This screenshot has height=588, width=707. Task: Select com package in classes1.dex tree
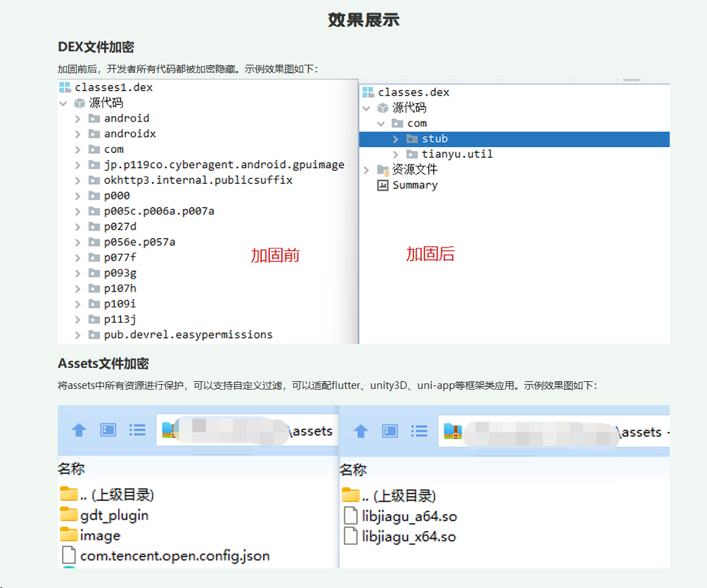tap(114, 150)
